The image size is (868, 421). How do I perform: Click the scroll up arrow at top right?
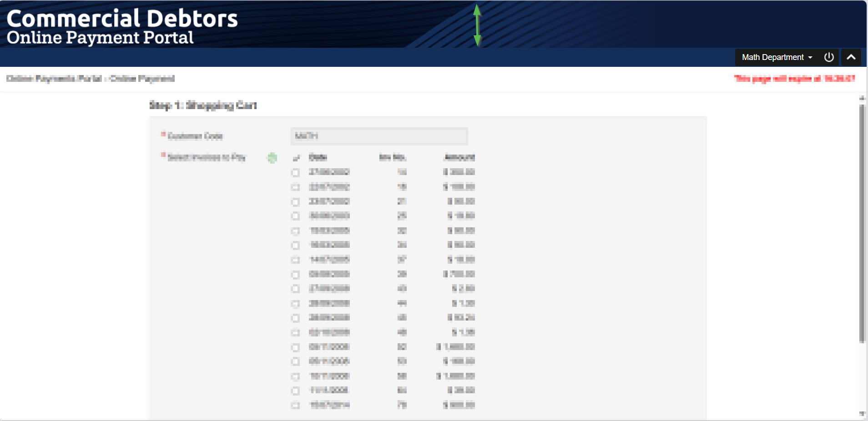coord(862,98)
